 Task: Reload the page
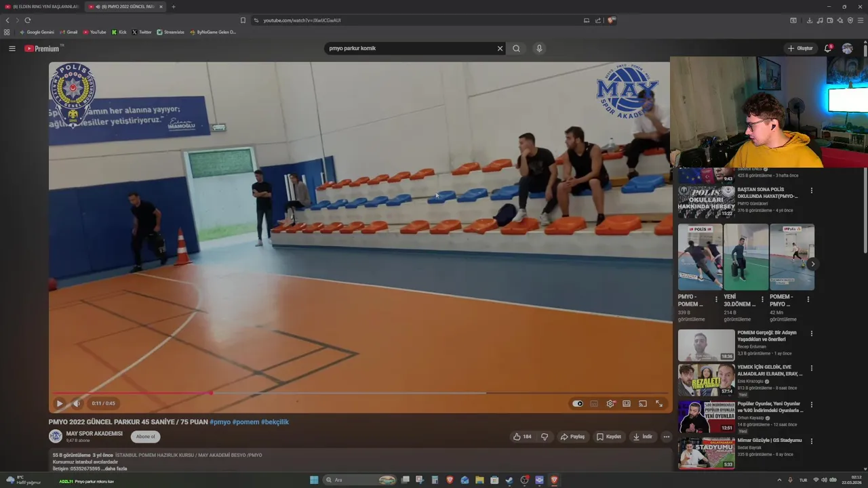[x=27, y=20]
